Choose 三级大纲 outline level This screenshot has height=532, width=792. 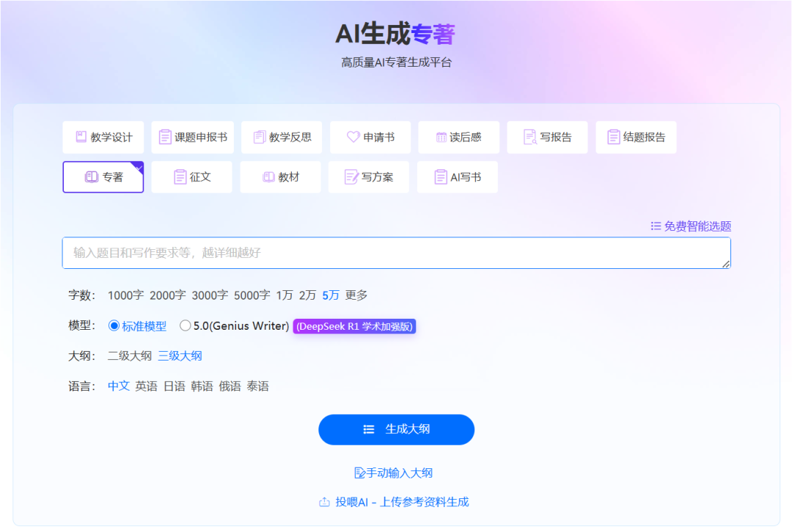pos(180,356)
